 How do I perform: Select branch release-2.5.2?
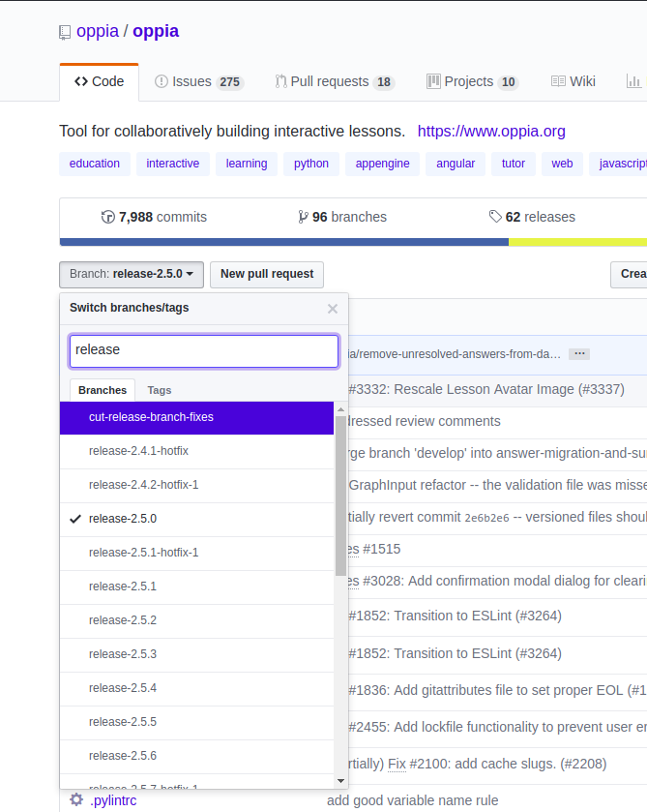(196, 620)
